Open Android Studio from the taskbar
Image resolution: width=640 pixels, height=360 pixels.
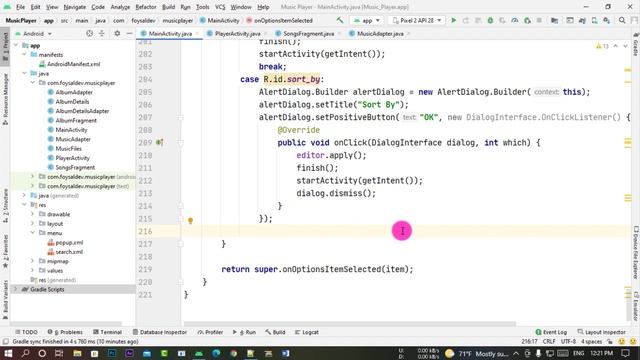pyautogui.click(x=199, y=353)
